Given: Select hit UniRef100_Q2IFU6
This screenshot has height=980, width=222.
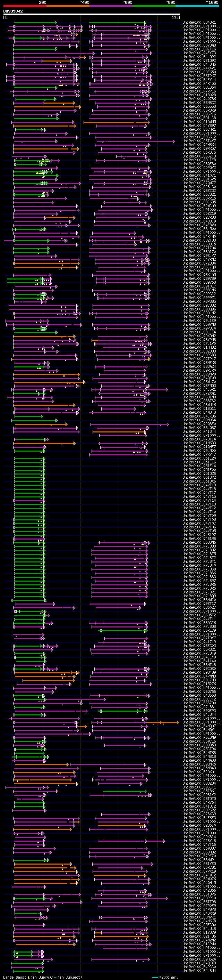Looking at the screenshot, I should [x=199, y=936].
